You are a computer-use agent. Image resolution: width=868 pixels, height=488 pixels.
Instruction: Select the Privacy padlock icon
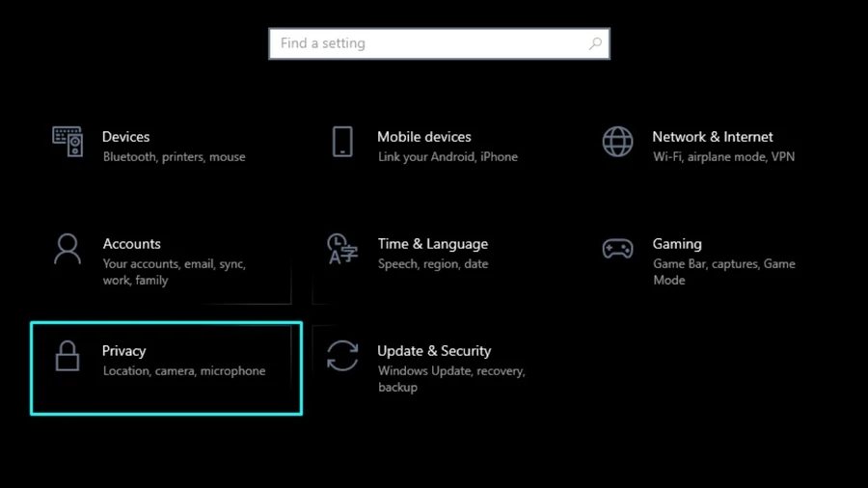click(68, 356)
